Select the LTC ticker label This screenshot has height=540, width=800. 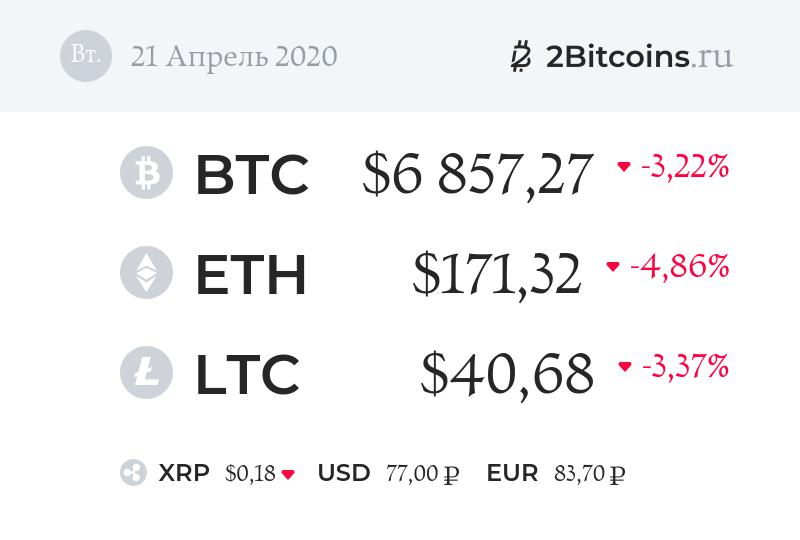point(247,374)
